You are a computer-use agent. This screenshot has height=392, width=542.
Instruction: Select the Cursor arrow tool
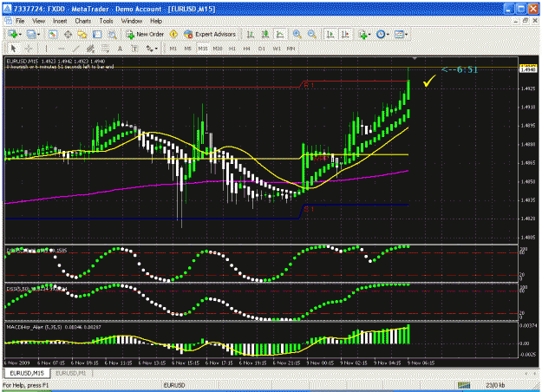(14, 49)
